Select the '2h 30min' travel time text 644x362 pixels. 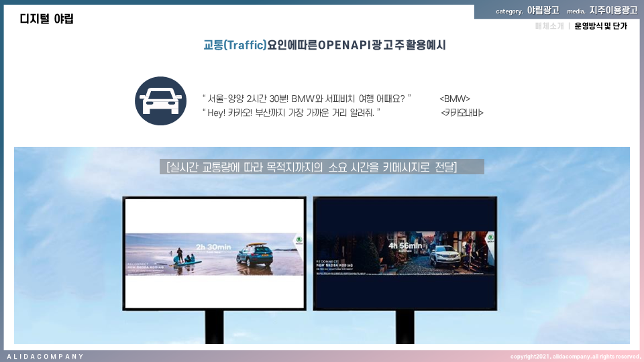pyautogui.click(x=213, y=247)
